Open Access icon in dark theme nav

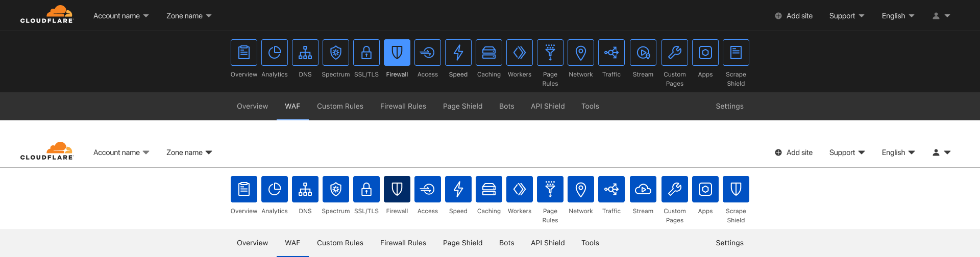point(428,53)
